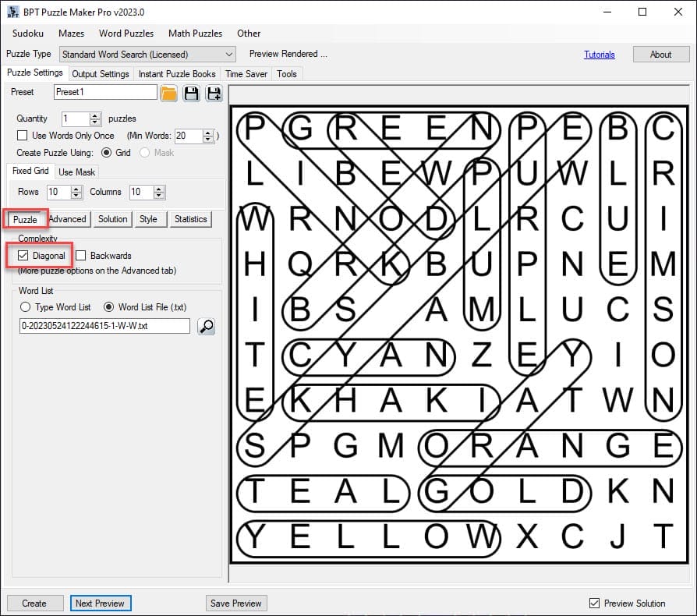Click the save-as-new preset icon
Image resolution: width=697 pixels, height=616 pixels.
point(214,94)
